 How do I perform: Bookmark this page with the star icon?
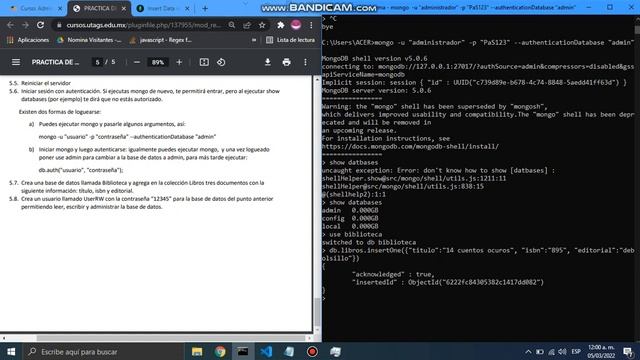(262, 25)
